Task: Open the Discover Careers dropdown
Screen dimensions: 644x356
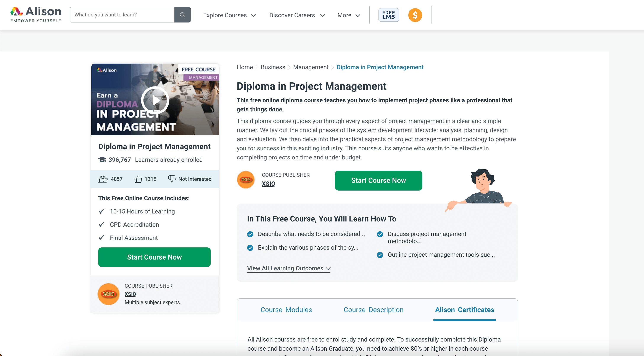Action: 297,15
